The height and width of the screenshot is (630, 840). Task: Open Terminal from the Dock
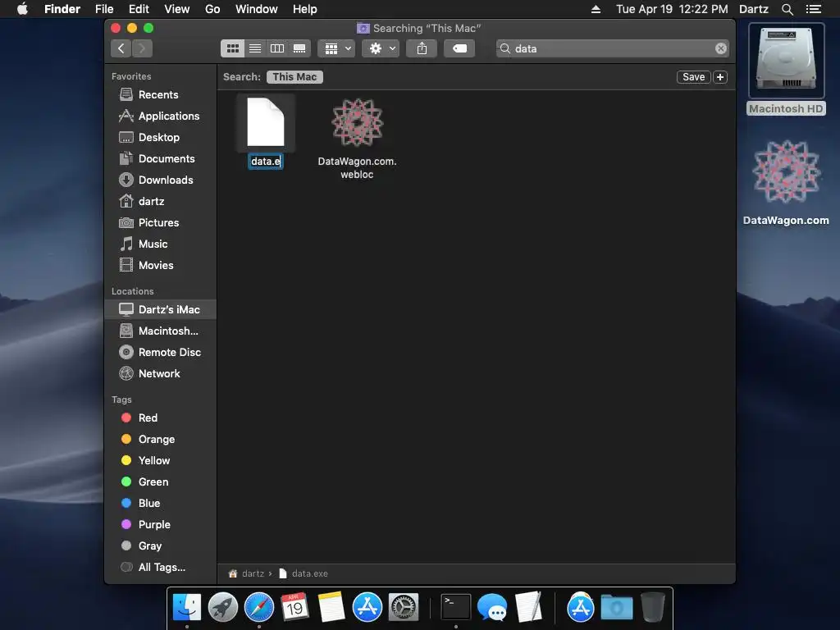pyautogui.click(x=455, y=608)
